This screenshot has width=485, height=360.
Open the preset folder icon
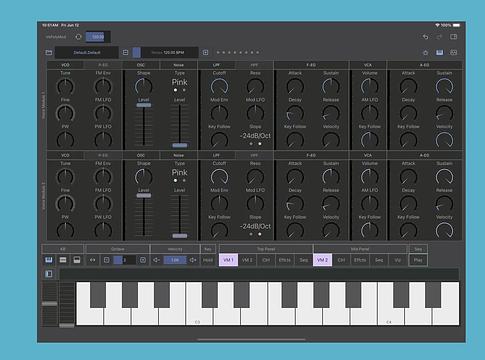pyautogui.click(x=49, y=52)
